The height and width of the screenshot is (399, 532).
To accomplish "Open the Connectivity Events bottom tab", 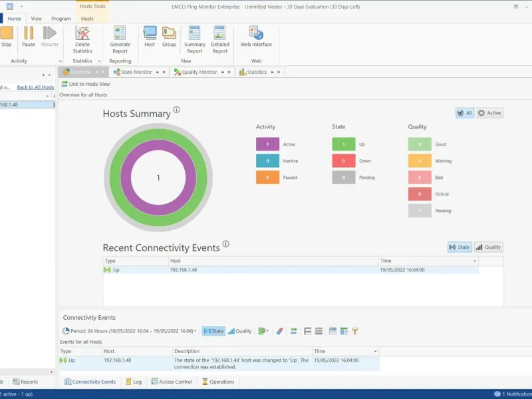I will 90,382.
